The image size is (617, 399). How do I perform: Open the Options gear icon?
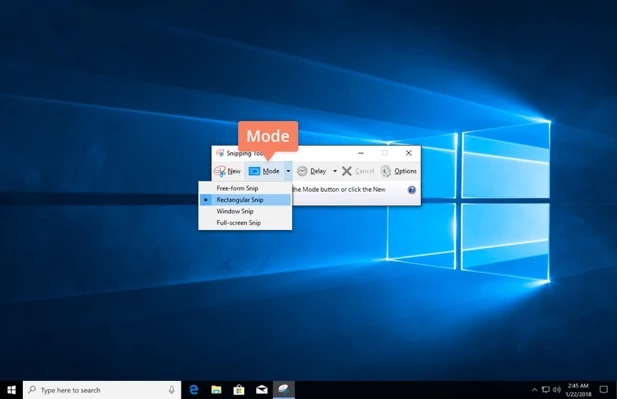tap(386, 171)
